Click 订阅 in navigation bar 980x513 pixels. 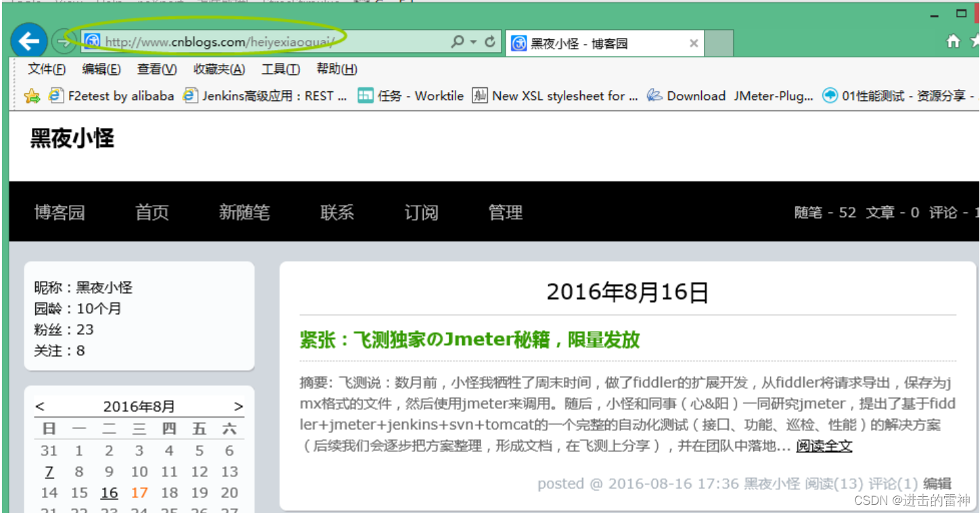point(421,213)
